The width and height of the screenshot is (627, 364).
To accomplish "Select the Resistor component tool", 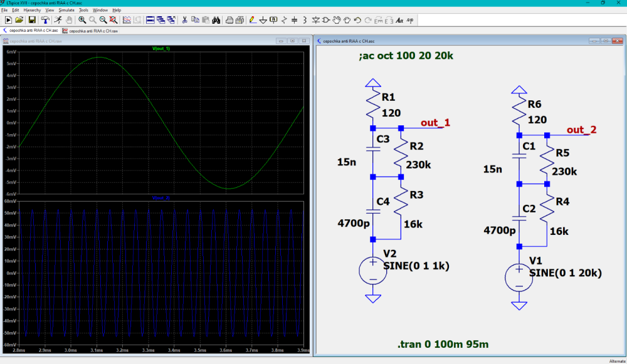I will (x=284, y=20).
